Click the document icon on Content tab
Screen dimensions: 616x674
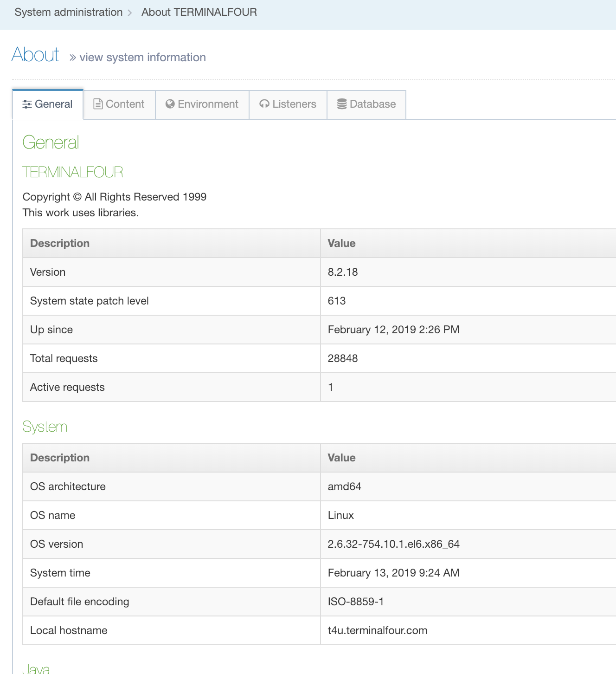click(98, 104)
